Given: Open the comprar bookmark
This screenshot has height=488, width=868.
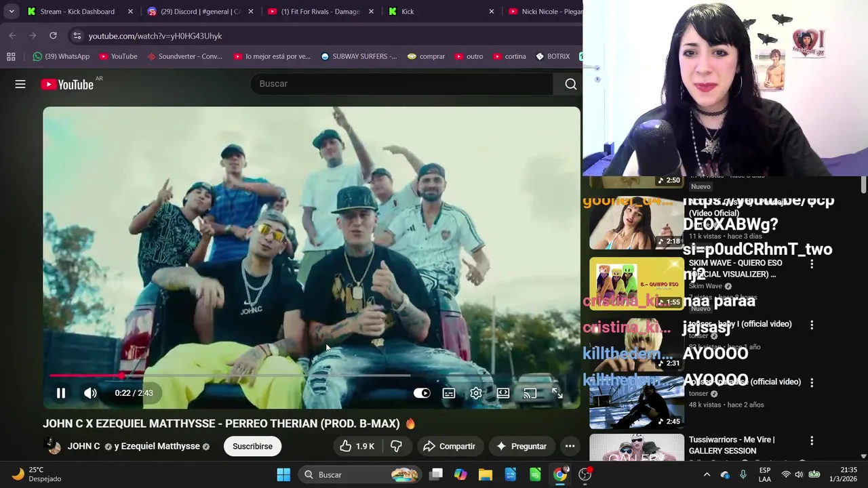Looking at the screenshot, I should [426, 56].
